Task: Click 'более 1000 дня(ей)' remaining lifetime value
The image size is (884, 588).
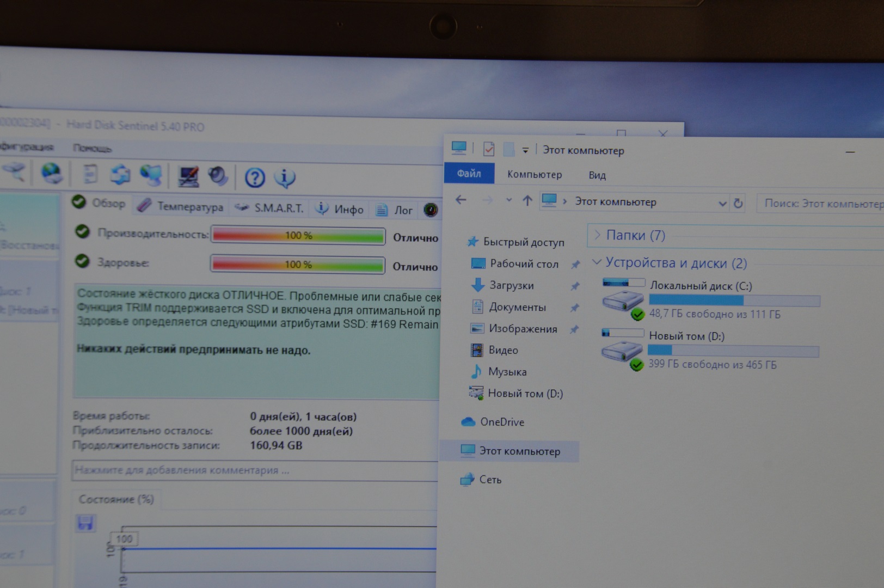Action: tap(301, 431)
